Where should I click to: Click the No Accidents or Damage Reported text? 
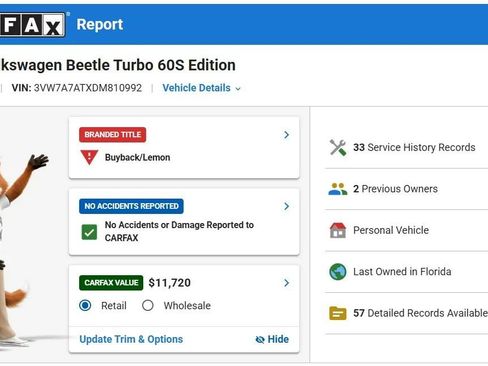179,231
